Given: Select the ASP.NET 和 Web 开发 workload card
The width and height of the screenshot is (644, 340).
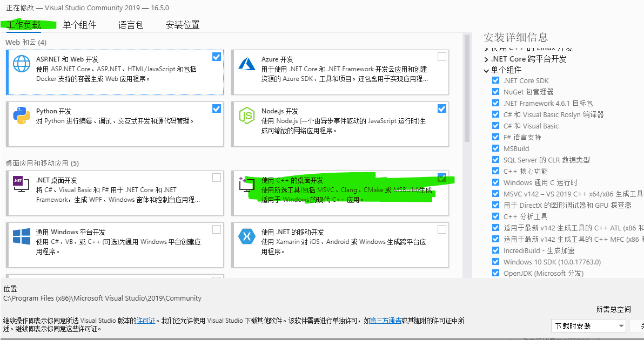Looking at the screenshot, I should (115, 72).
